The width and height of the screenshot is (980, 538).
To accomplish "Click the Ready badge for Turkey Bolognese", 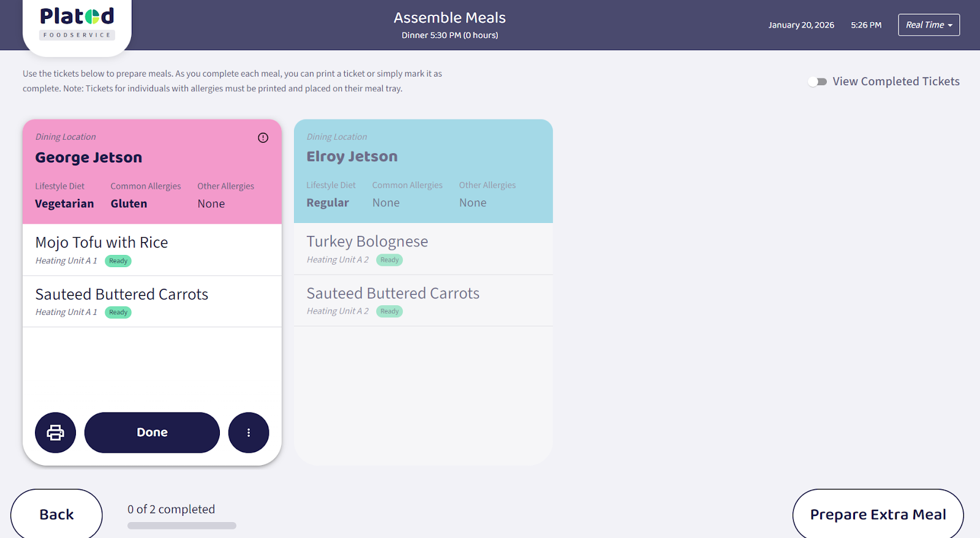I will [390, 260].
